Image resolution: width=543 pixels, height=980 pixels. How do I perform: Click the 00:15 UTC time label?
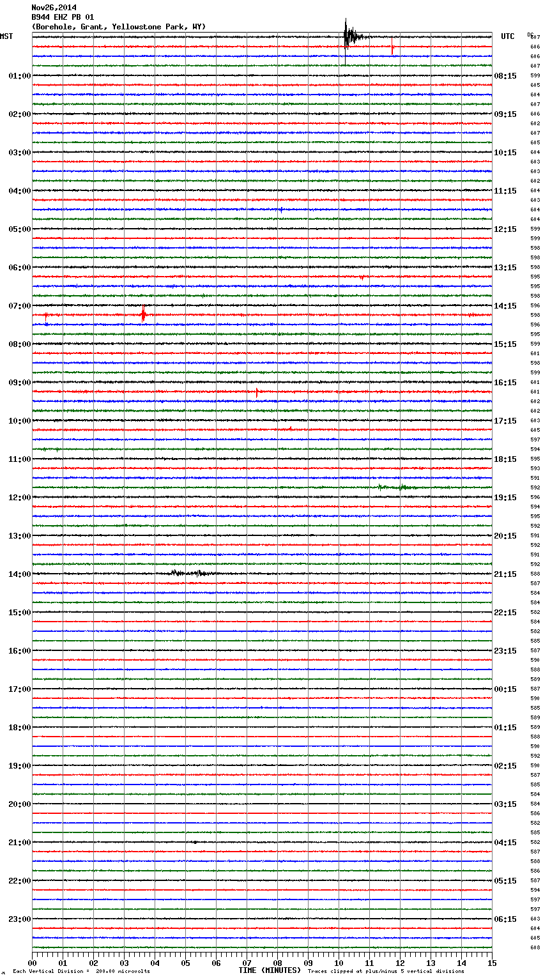(505, 689)
